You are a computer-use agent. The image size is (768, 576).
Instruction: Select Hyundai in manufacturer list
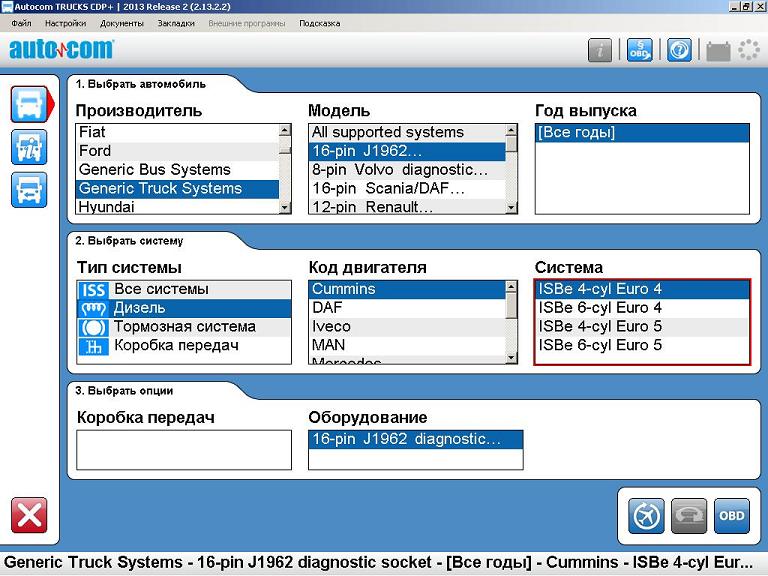click(x=177, y=206)
